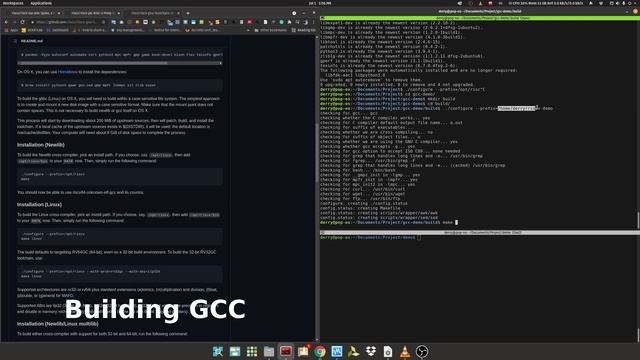
Task: Click the terminal window scrollbar
Action: 638,220
